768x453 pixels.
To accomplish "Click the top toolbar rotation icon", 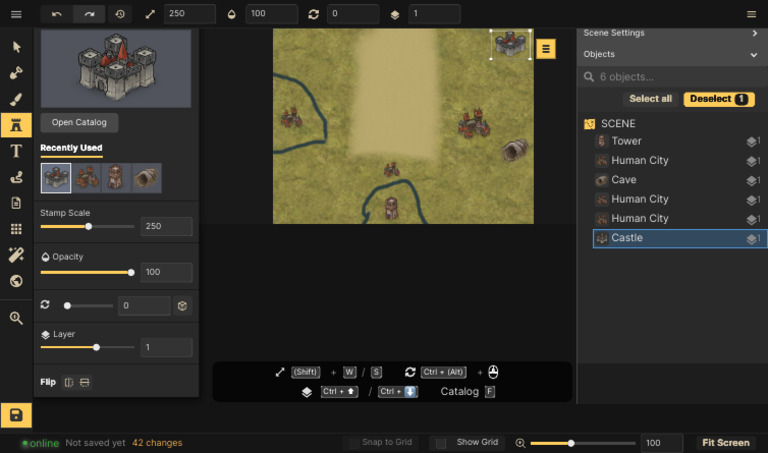I will (313, 14).
